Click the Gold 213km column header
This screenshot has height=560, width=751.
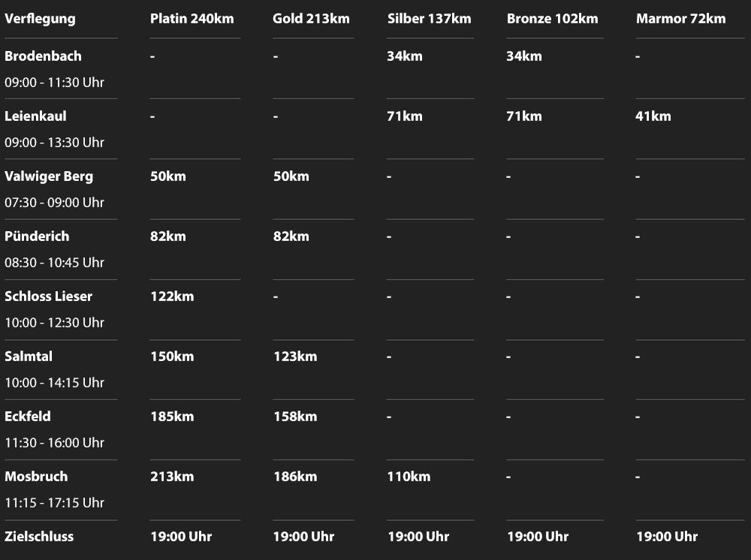(311, 19)
